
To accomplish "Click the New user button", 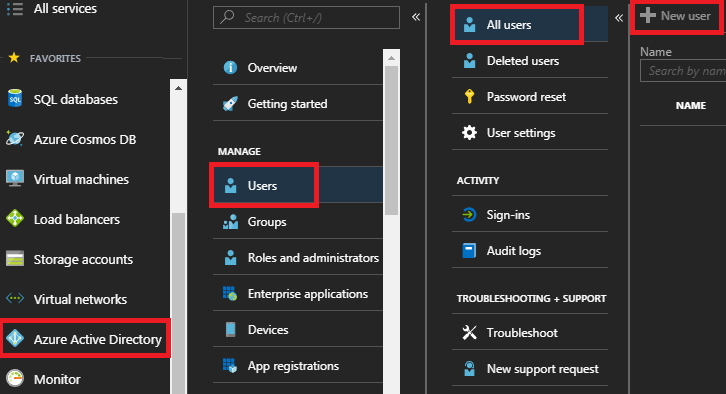I will tap(676, 16).
